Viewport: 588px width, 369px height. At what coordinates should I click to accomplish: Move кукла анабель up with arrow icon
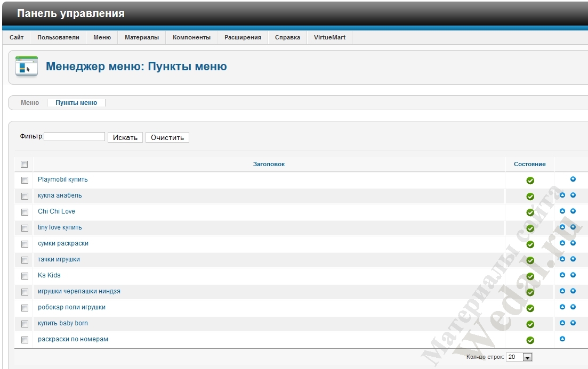(x=562, y=195)
